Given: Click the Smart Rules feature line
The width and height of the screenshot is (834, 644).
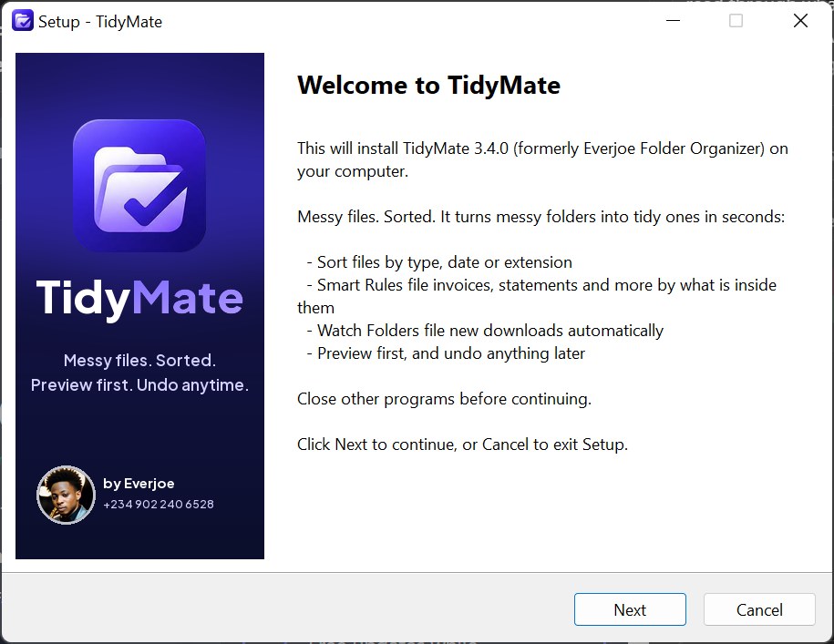Looking at the screenshot, I should point(537,296).
